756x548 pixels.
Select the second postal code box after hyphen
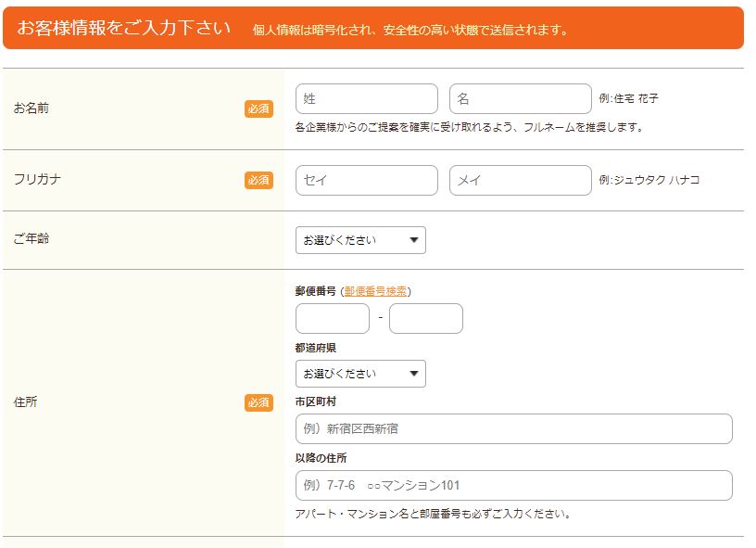point(425,318)
